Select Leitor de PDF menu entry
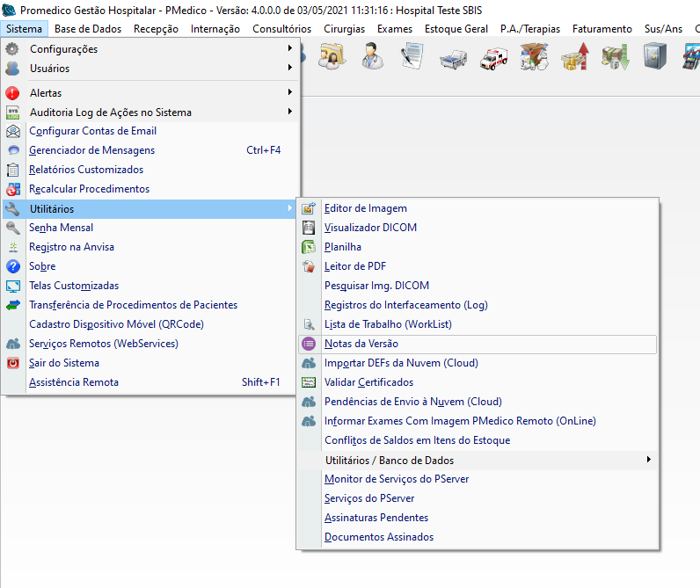Screen dimensions: 700x588 pos(354,266)
